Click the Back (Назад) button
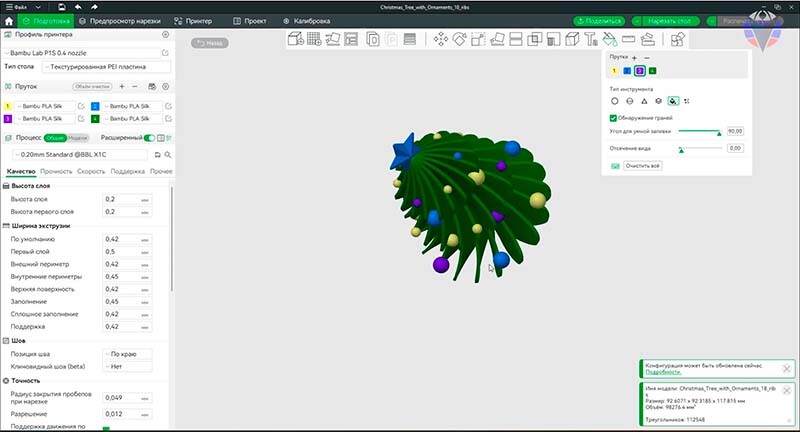The height and width of the screenshot is (432, 800). point(210,43)
